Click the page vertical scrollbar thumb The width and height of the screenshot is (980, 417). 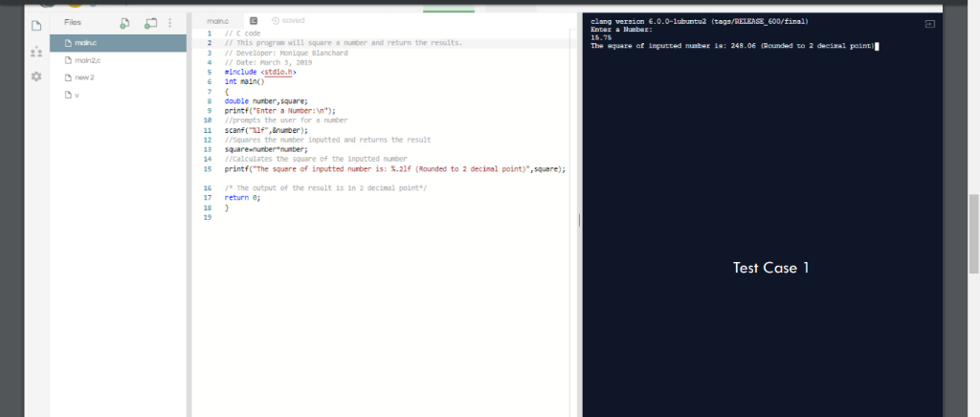pos(973,233)
